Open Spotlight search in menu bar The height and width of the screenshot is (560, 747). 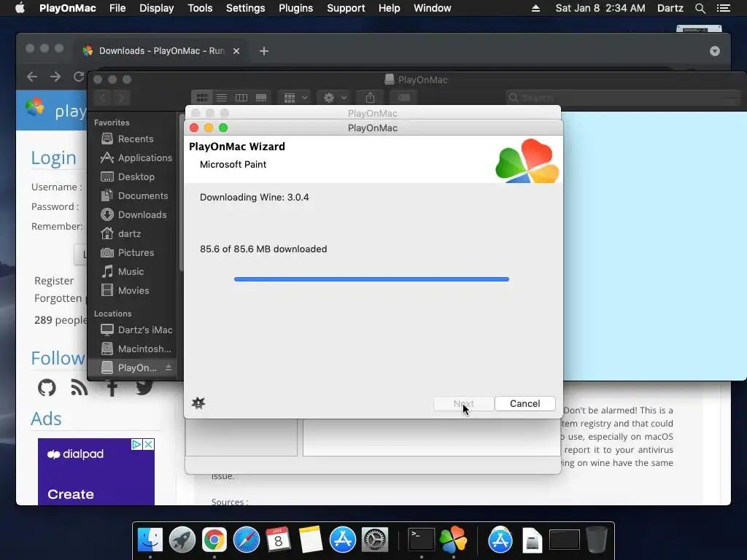click(x=700, y=8)
